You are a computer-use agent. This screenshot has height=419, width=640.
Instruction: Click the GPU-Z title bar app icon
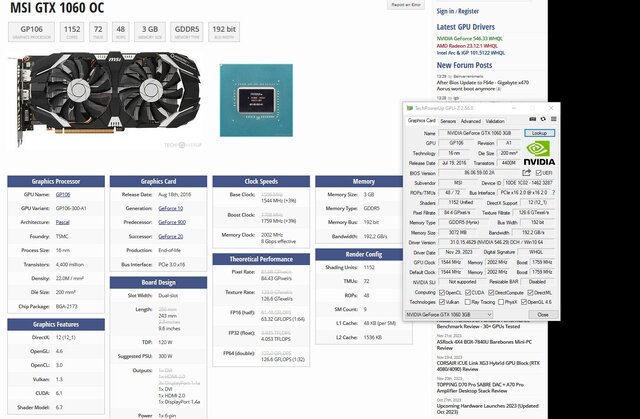[x=410, y=107]
